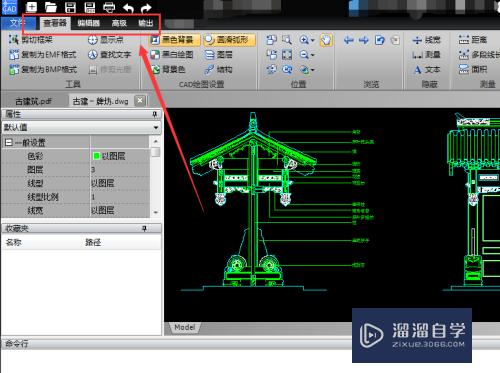The image size is (500, 373).
Task: Select the 面积 area measuring tool
Action: click(x=473, y=69)
